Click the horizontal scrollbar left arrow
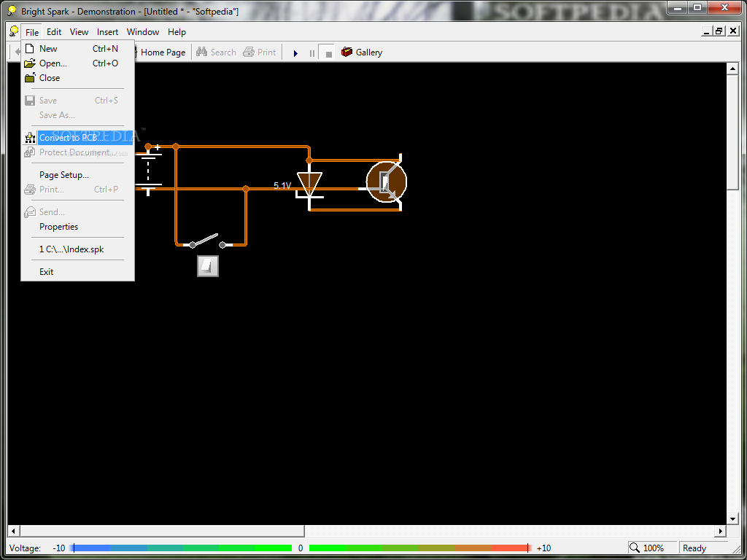This screenshot has height=560, width=747. coord(13,531)
